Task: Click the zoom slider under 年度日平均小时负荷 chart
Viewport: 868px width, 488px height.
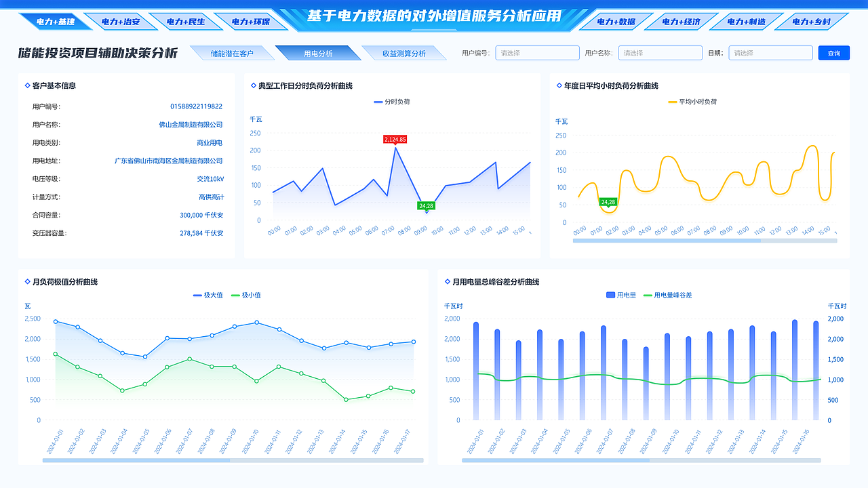Action: pos(705,241)
